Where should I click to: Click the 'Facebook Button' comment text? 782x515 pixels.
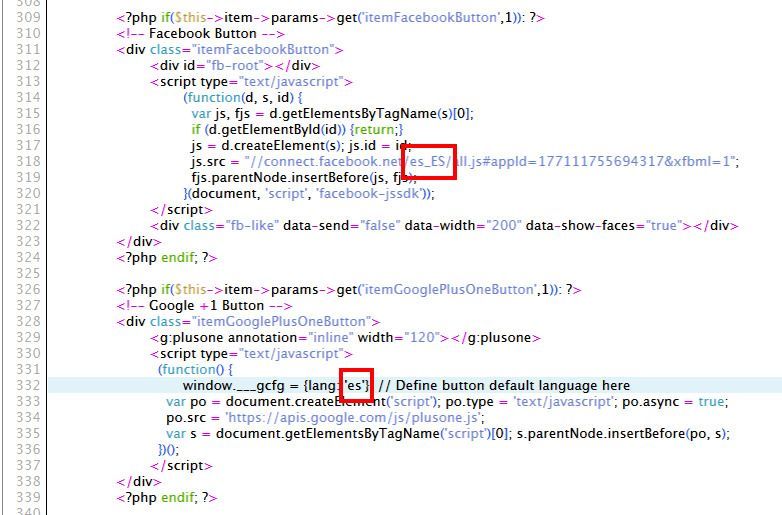(202, 34)
